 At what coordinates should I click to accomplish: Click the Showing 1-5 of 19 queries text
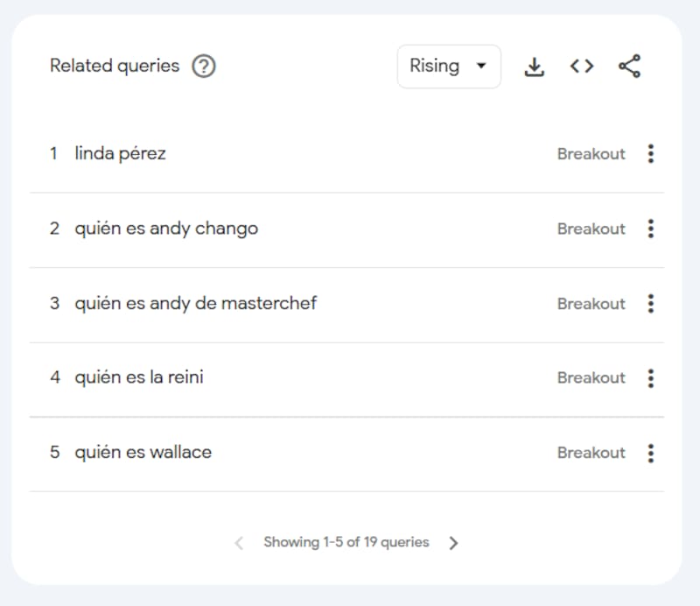(x=346, y=543)
